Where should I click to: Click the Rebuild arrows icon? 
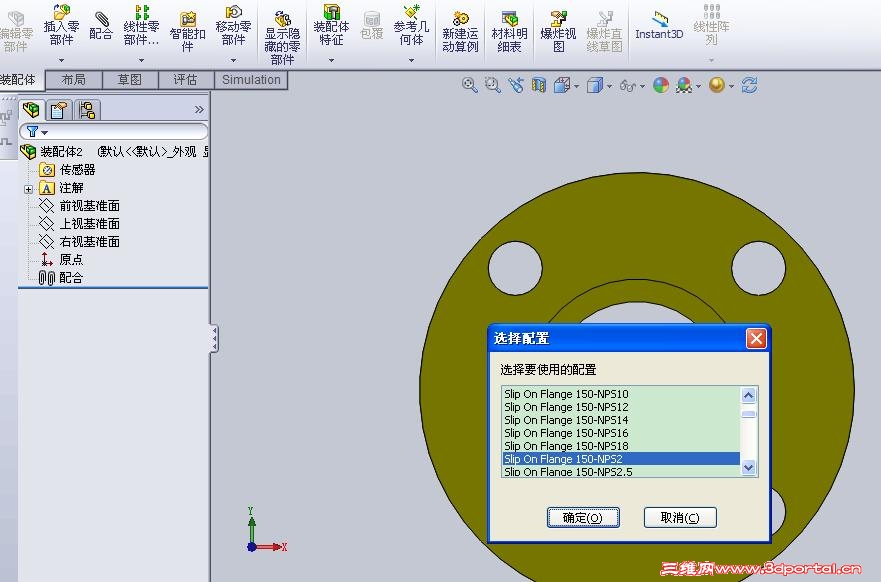click(x=749, y=85)
